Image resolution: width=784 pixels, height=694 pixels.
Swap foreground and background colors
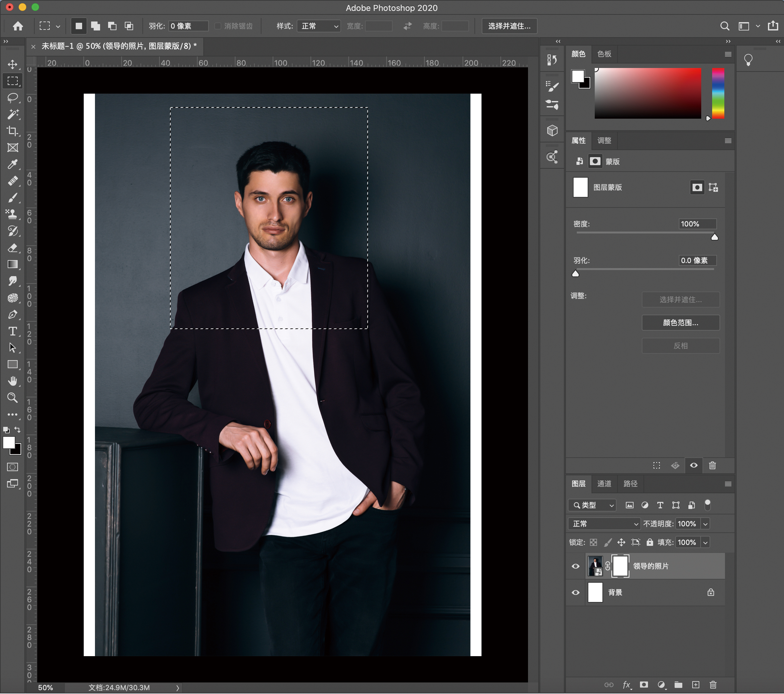(18, 429)
